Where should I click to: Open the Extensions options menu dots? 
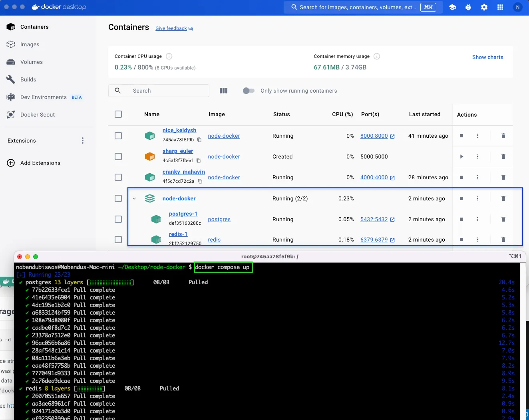83,141
